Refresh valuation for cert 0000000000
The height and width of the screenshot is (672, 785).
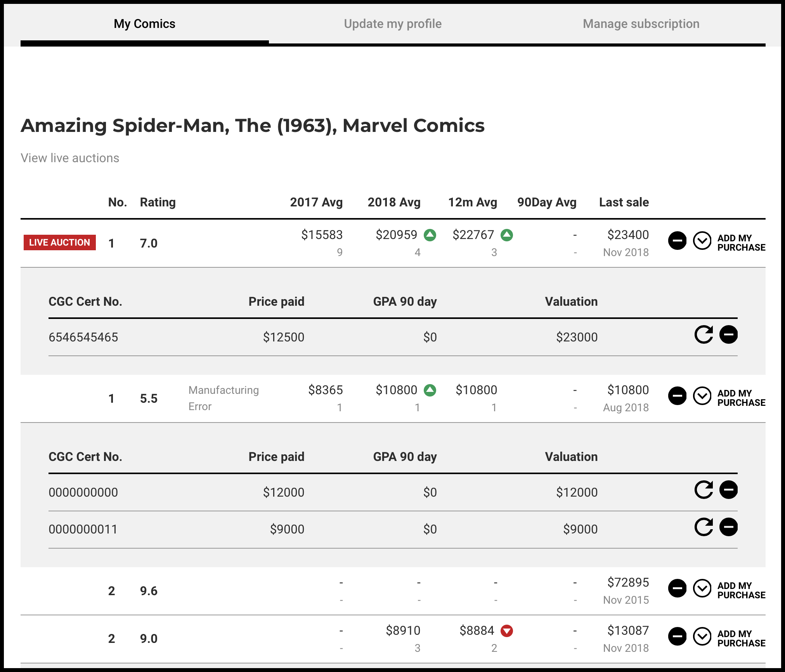pyautogui.click(x=704, y=490)
